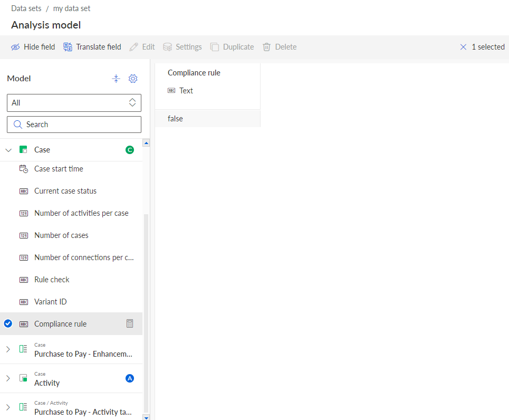Click the Settings database icon
Screen dimensions: 509x420
click(167, 47)
